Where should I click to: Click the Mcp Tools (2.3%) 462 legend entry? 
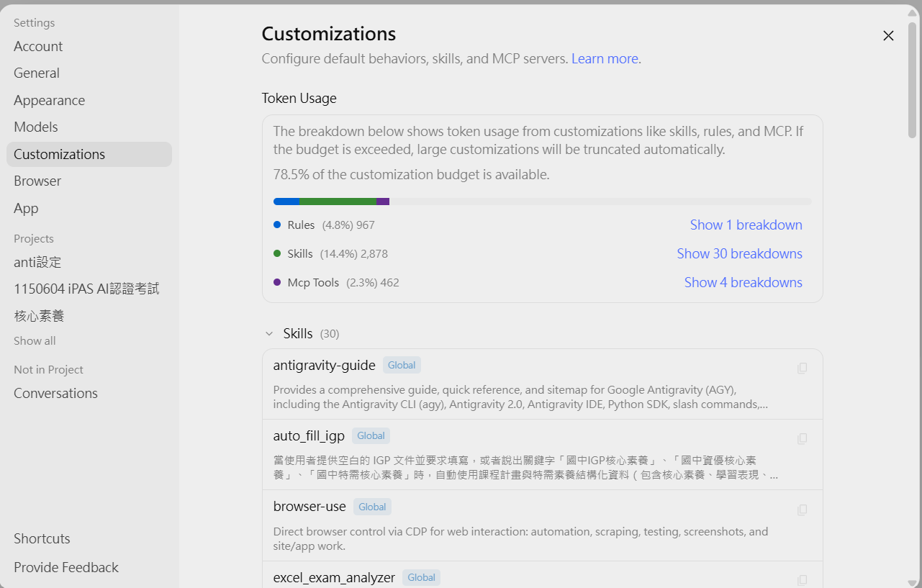click(336, 282)
